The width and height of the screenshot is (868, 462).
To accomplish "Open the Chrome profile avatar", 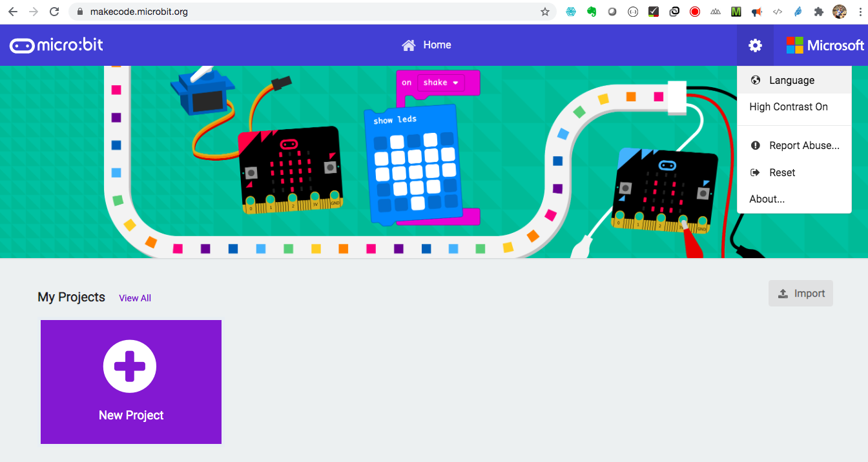I will pyautogui.click(x=840, y=12).
